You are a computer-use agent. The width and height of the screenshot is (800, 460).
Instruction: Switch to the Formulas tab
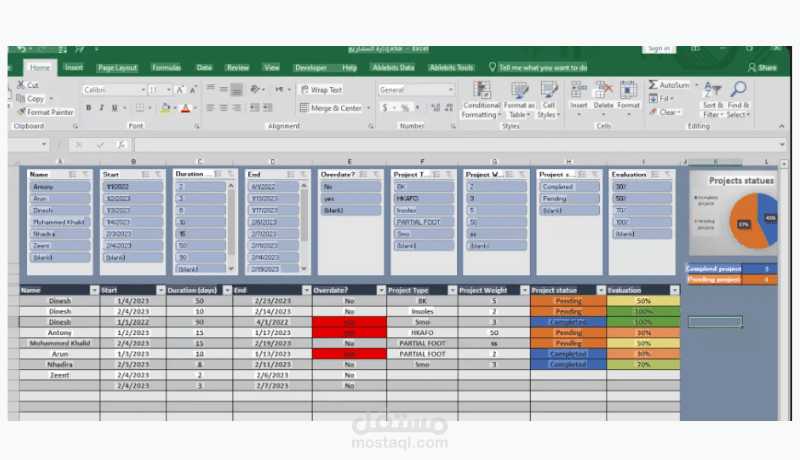[166, 67]
